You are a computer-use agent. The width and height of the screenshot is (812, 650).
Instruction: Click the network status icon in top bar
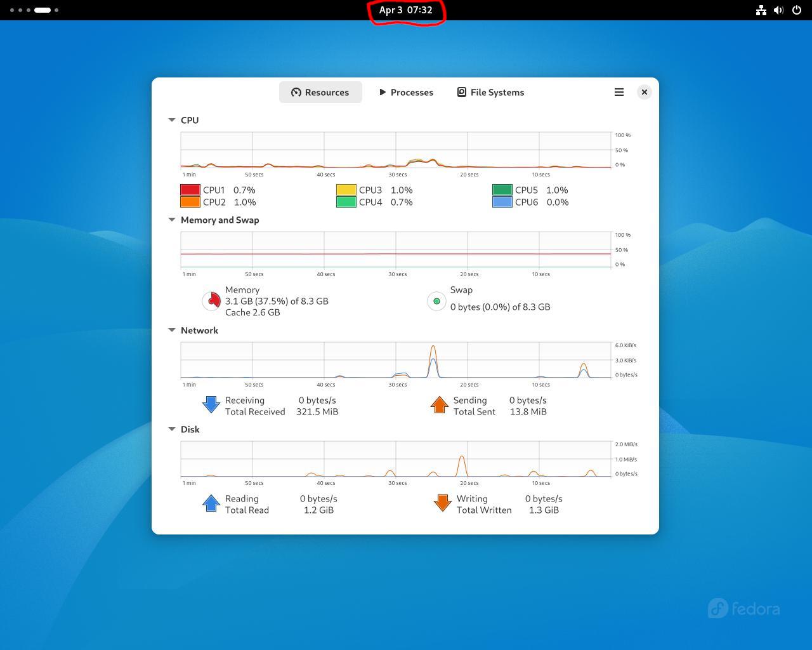coord(761,10)
